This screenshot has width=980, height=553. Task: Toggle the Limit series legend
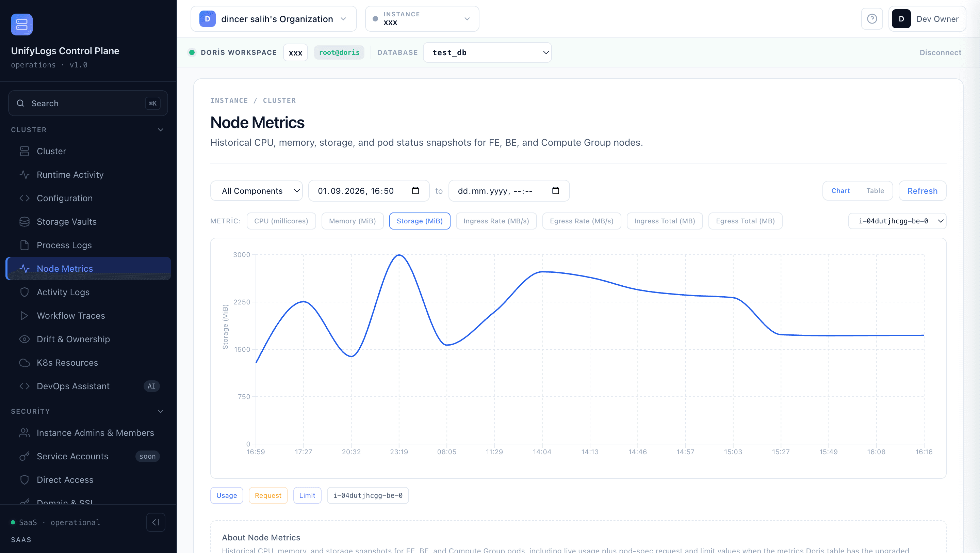307,495
